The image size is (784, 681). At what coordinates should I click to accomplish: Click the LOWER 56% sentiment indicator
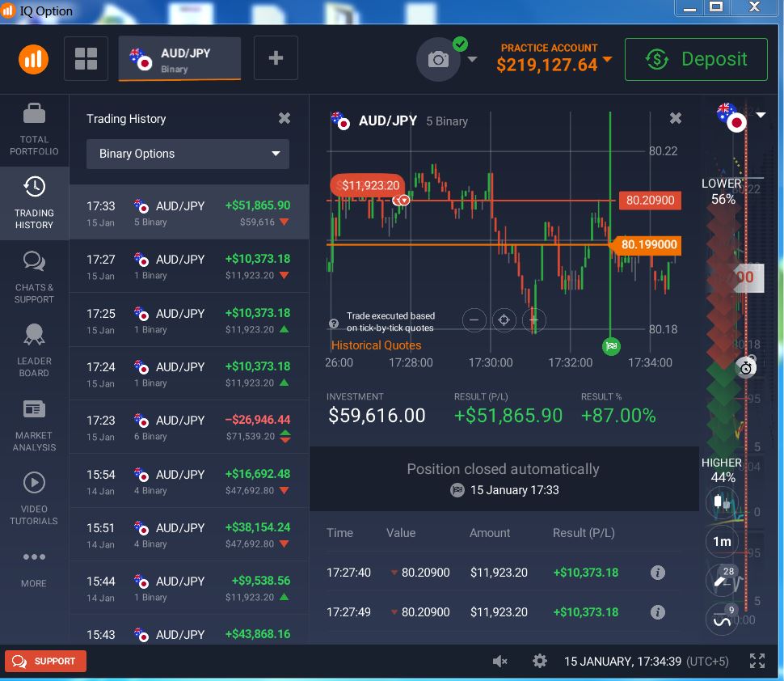[x=722, y=191]
